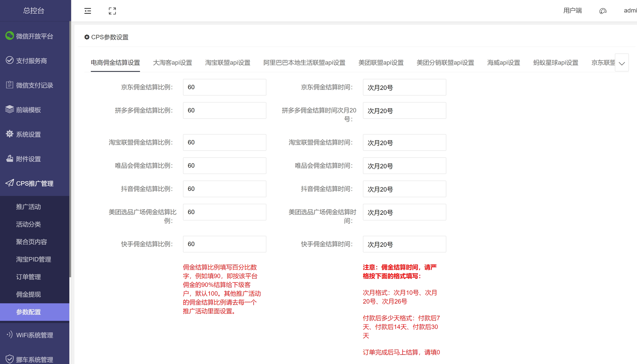Go to 佣金提现 submenu
Image resolution: width=637 pixels, height=364 pixels.
point(35,294)
